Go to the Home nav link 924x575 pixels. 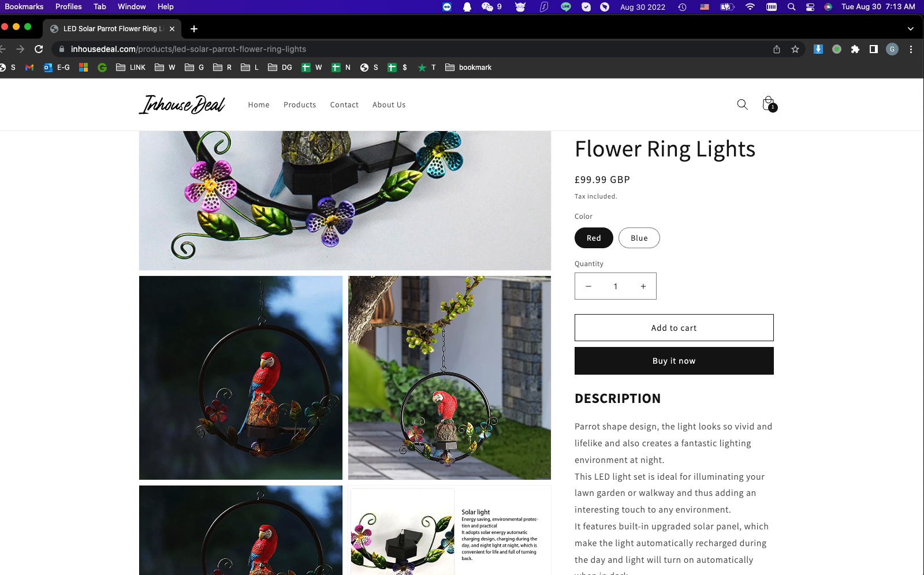coord(259,104)
